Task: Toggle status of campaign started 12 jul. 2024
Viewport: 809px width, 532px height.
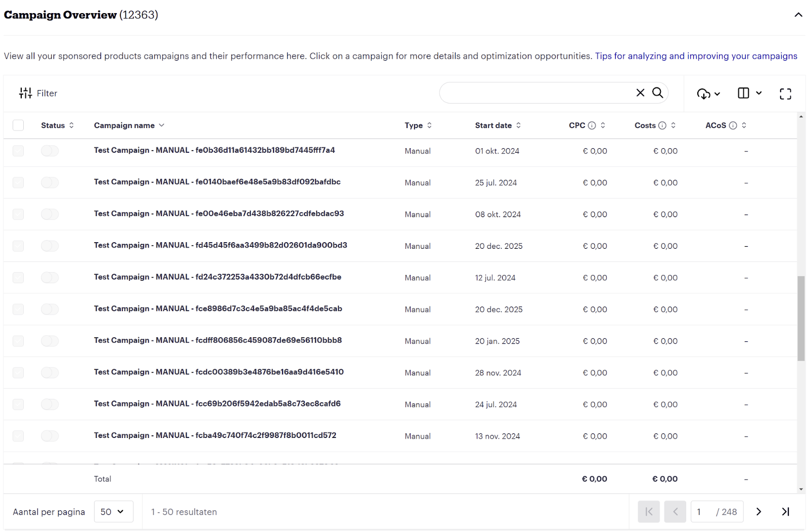Action: click(50, 278)
